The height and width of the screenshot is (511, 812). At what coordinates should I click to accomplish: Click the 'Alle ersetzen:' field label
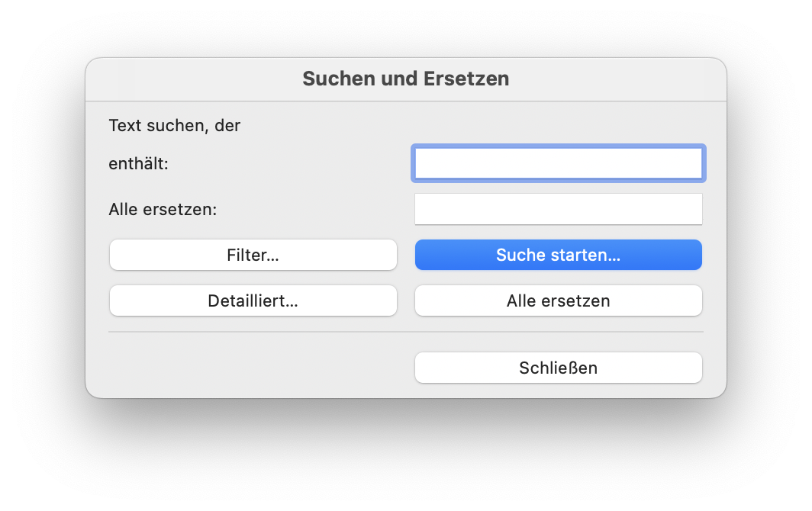163,209
